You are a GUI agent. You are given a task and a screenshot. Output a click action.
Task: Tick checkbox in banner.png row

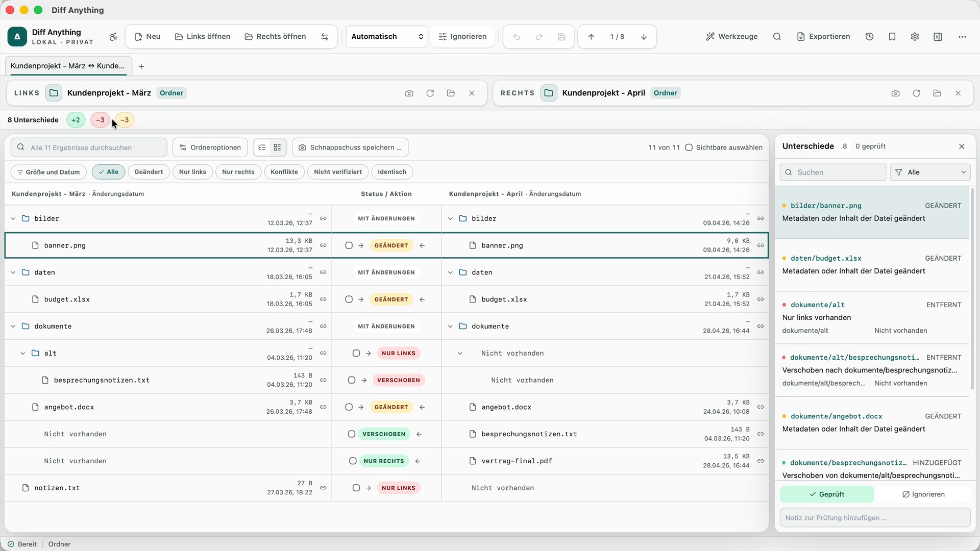point(349,245)
